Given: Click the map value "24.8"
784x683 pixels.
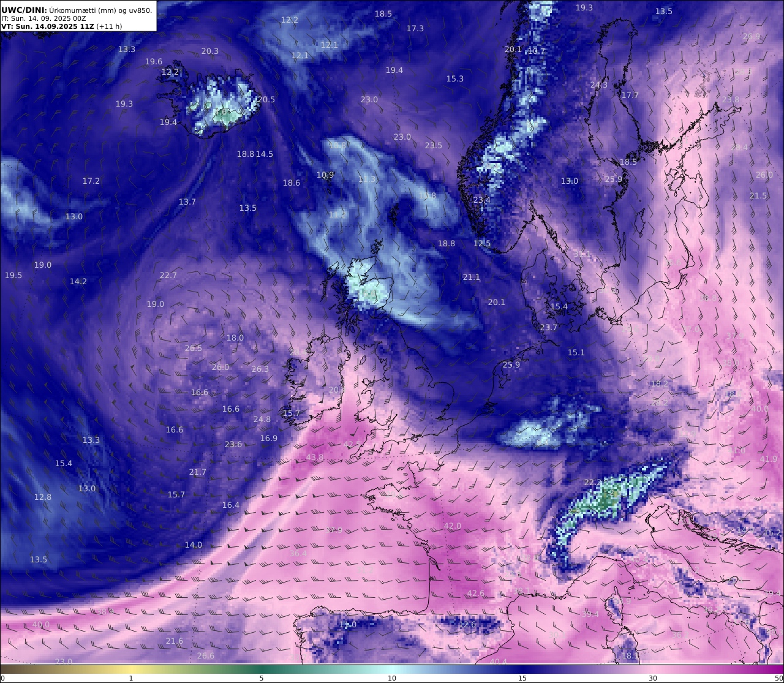Looking at the screenshot, I should (x=262, y=420).
